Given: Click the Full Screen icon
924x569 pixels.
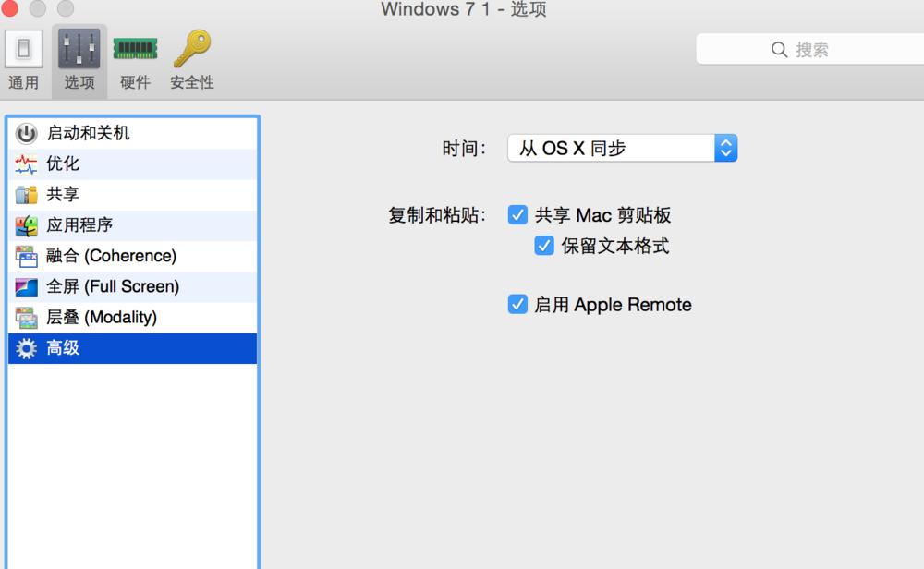Looking at the screenshot, I should 26,287.
